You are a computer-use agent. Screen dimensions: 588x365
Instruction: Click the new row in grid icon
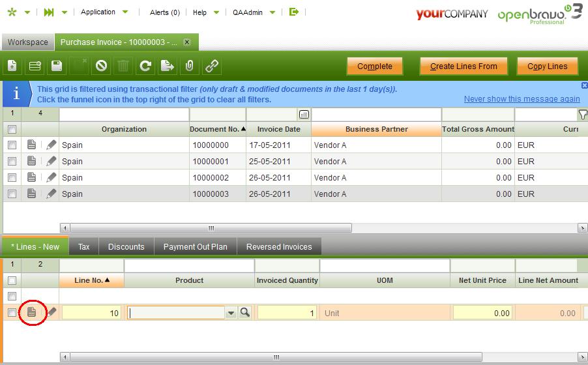tap(35, 66)
